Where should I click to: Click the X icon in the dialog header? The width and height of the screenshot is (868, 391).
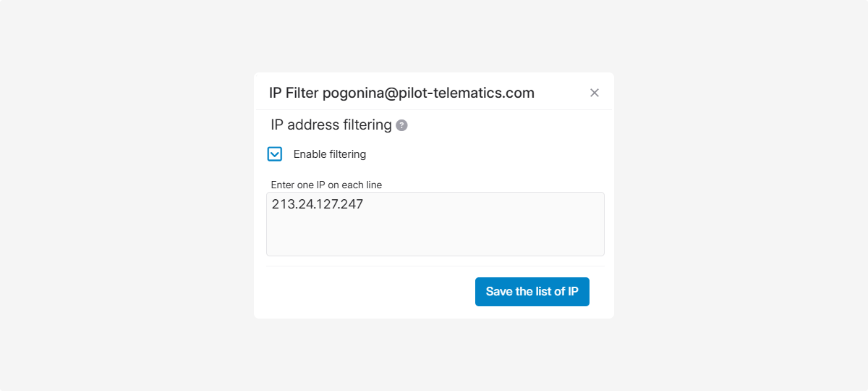point(595,93)
